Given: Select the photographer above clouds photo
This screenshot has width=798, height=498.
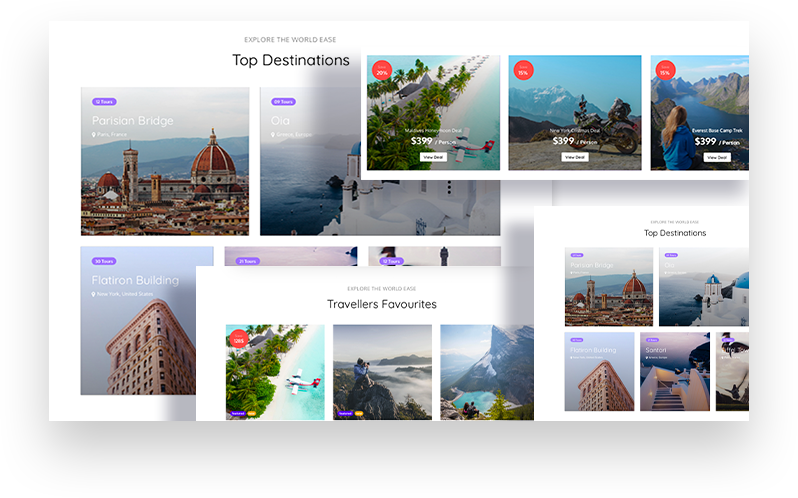Looking at the screenshot, I should click(x=382, y=371).
